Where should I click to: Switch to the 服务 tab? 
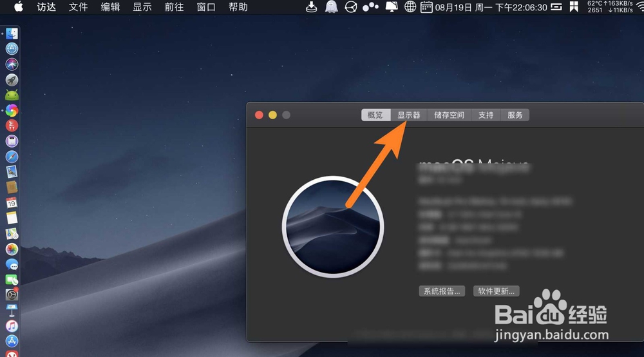515,115
